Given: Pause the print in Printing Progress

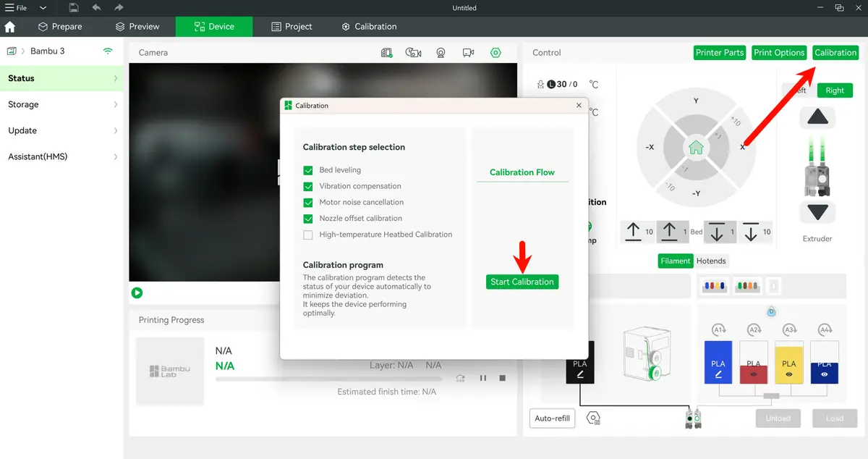Looking at the screenshot, I should coord(483,378).
